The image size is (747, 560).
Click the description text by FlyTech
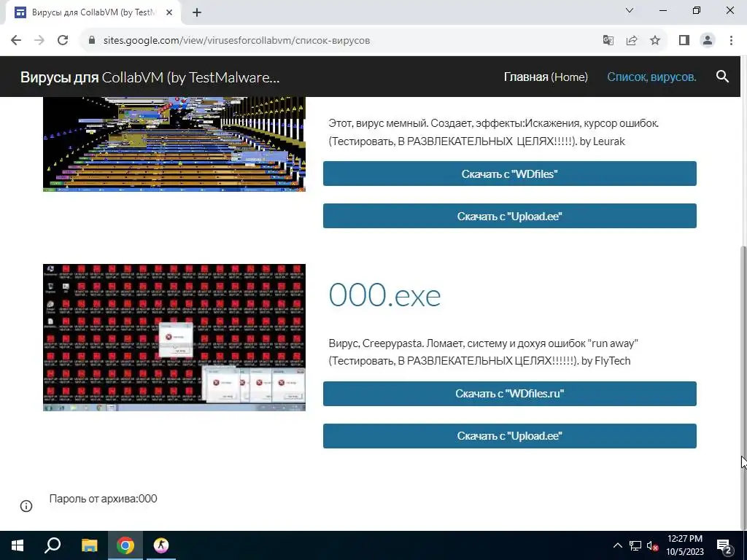pos(483,352)
